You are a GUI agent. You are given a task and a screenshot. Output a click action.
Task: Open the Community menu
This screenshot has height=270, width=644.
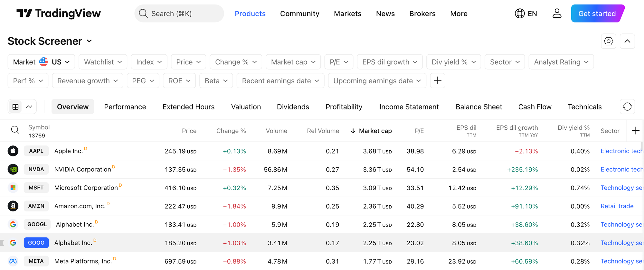pos(300,14)
